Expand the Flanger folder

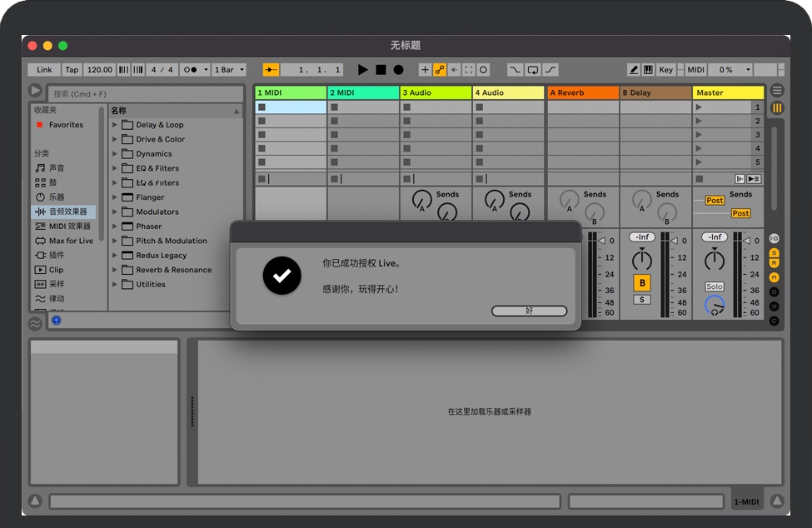(114, 197)
